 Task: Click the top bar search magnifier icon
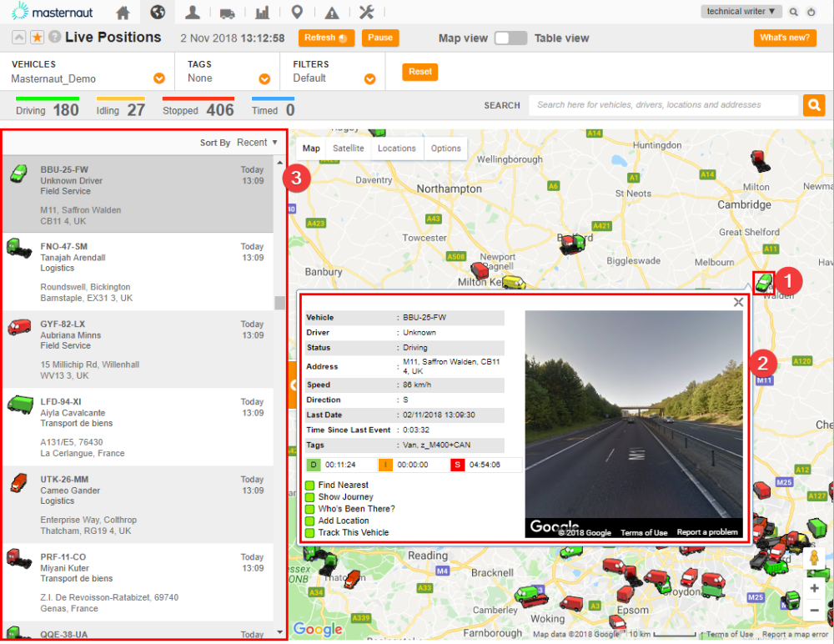(794, 12)
